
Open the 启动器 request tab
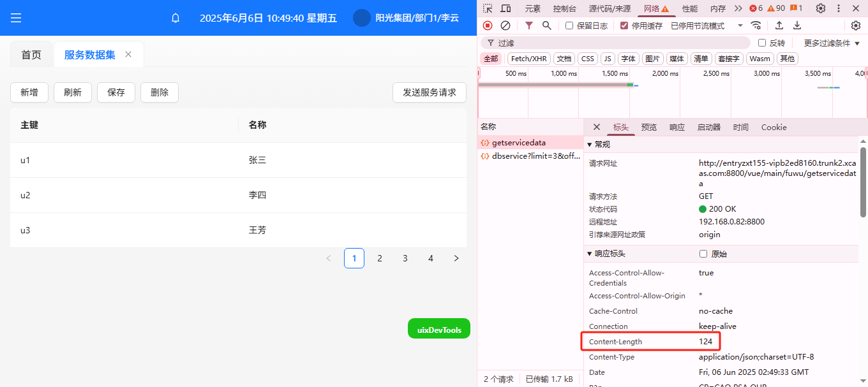pyautogui.click(x=708, y=127)
